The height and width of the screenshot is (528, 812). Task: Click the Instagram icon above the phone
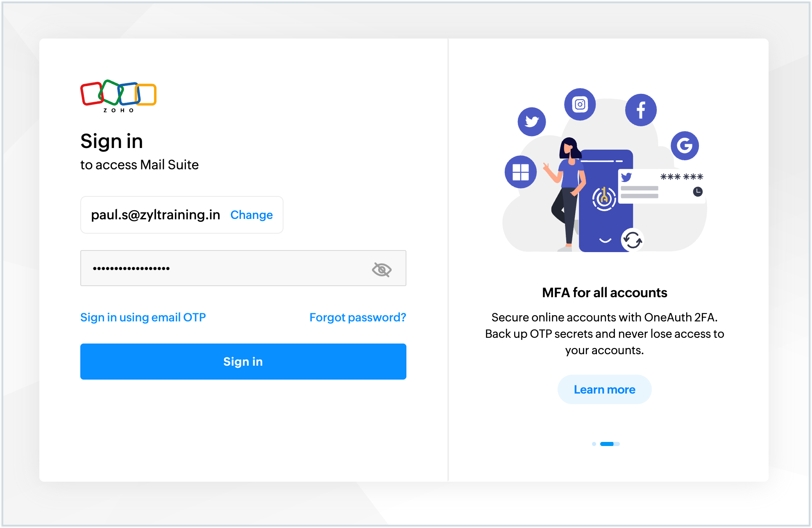pos(580,105)
